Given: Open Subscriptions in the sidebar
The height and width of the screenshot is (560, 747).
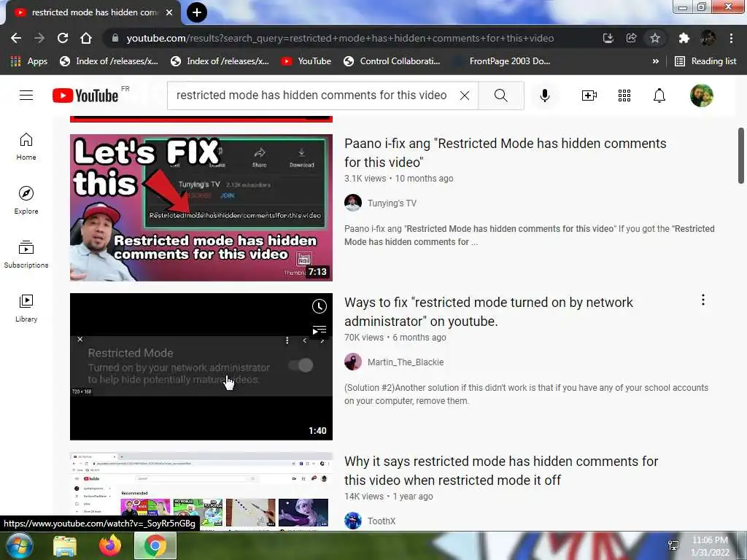Looking at the screenshot, I should pyautogui.click(x=26, y=254).
